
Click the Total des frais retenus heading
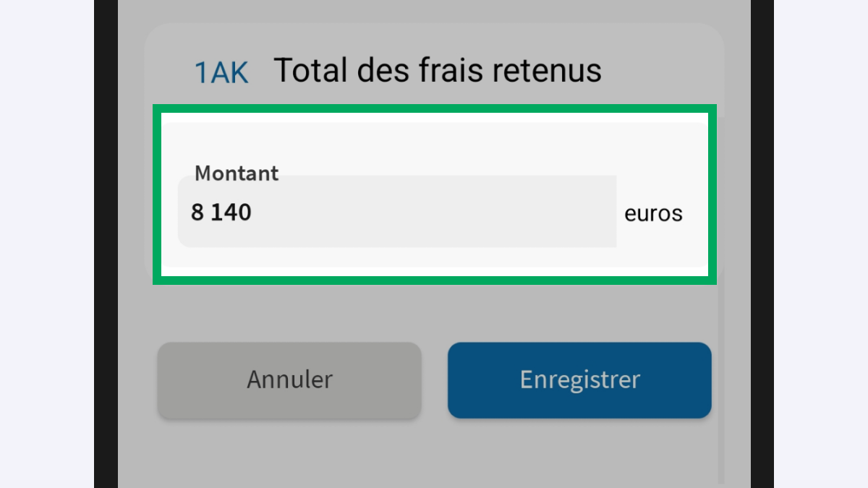click(x=438, y=70)
